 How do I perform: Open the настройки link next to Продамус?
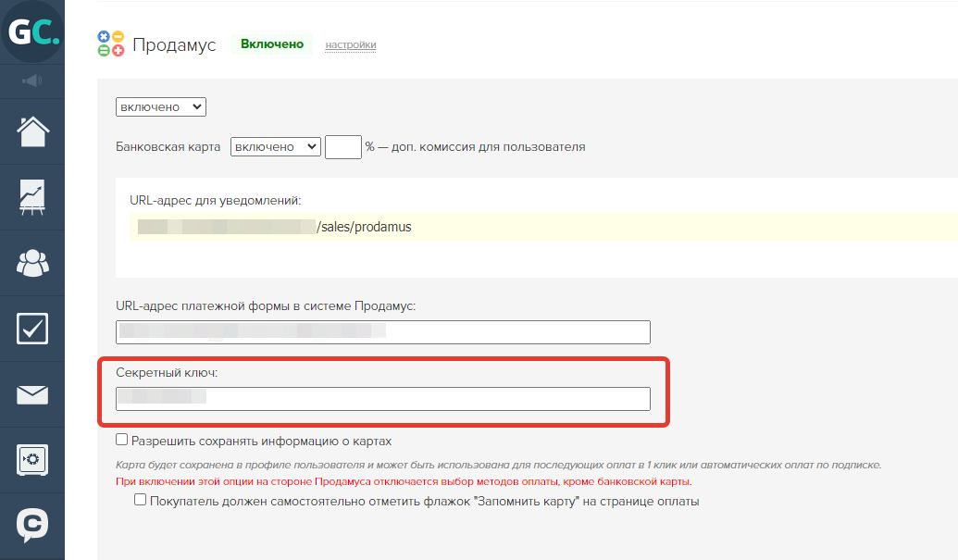click(351, 44)
